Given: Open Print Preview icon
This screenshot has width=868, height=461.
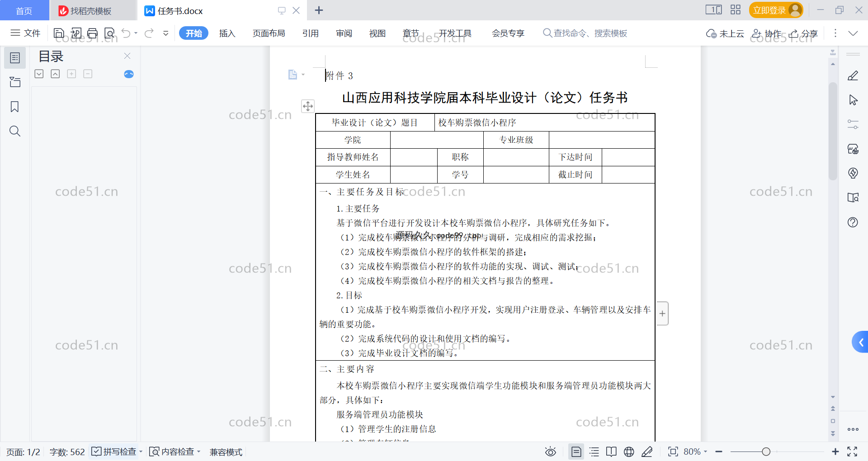Looking at the screenshot, I should click(109, 33).
